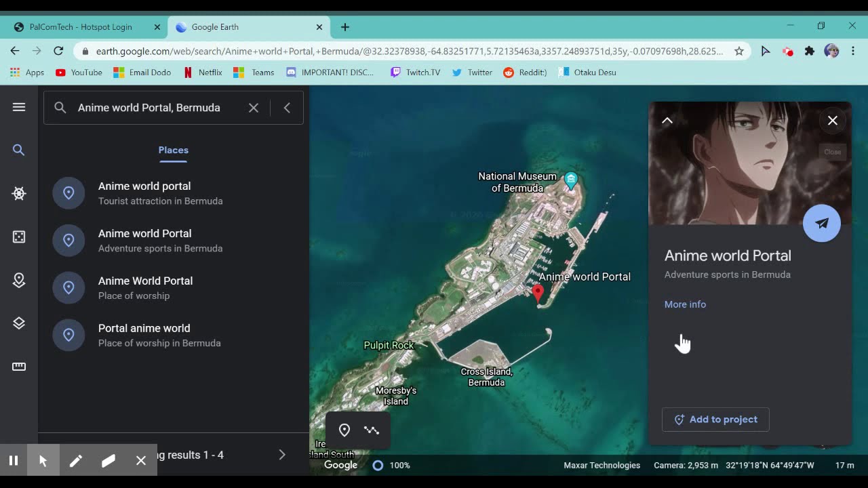The width and height of the screenshot is (868, 488).
Task: Open the Apps bookmark shortcut
Action: (x=27, y=73)
